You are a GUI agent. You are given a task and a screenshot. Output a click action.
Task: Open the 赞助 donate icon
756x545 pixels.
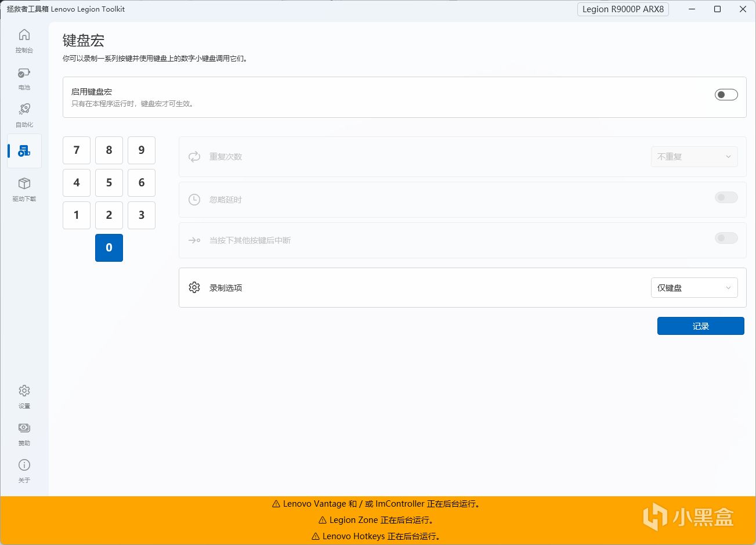[x=24, y=428]
